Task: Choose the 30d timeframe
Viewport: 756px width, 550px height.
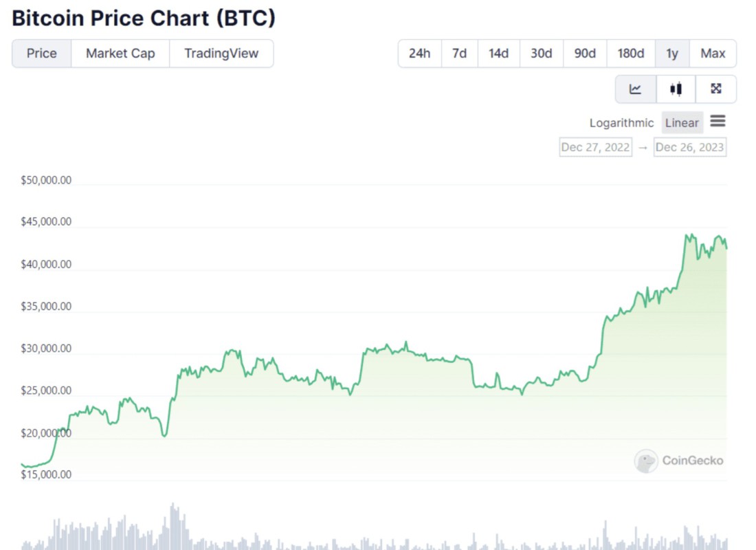Action: pos(542,53)
